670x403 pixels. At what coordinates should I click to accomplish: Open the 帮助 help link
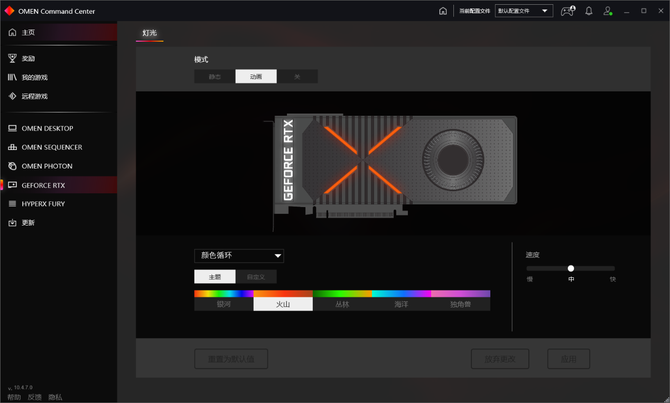pos(14,397)
